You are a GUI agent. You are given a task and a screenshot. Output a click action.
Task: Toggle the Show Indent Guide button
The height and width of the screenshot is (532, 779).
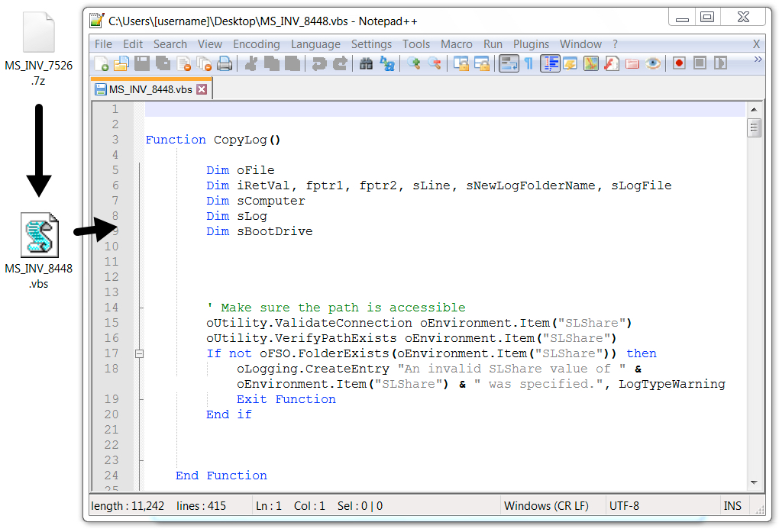pyautogui.click(x=550, y=63)
